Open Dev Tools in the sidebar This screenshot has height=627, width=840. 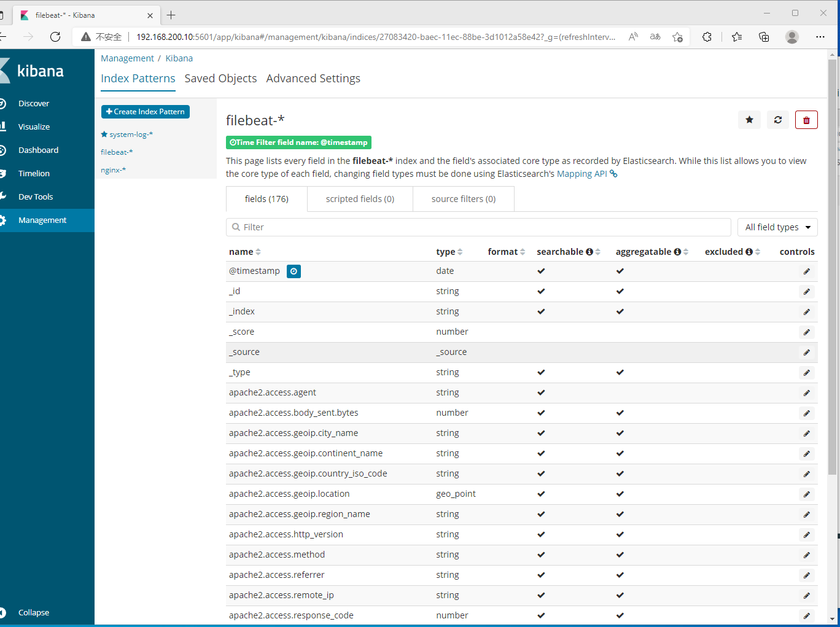point(47,197)
